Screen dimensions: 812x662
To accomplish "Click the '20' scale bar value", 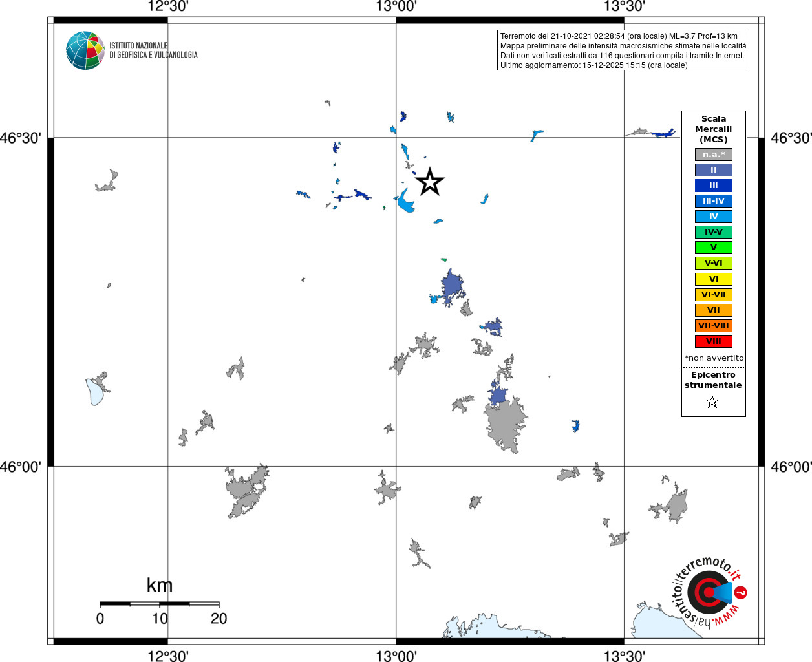I will point(219,619).
